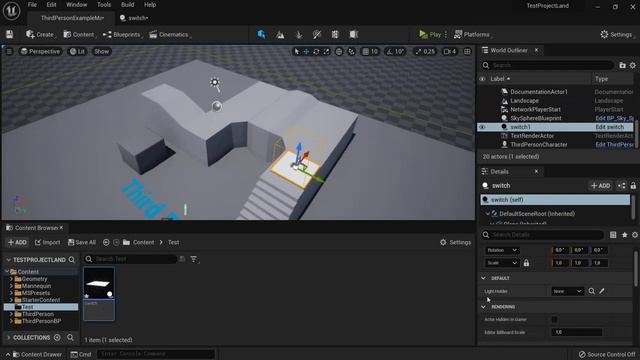The width and height of the screenshot is (640, 360).
Task: Open Rotation type dropdown in Details
Action: [502, 250]
